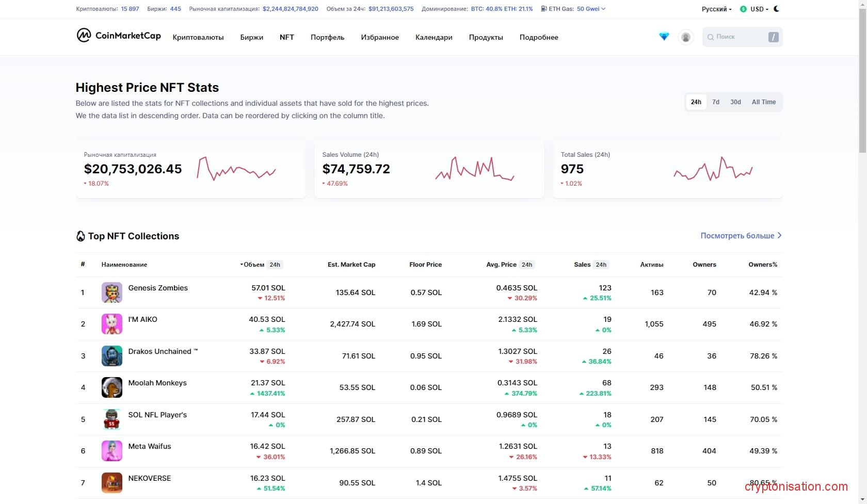867x504 pixels.
Task: Select the 7d time range
Action: (x=716, y=102)
